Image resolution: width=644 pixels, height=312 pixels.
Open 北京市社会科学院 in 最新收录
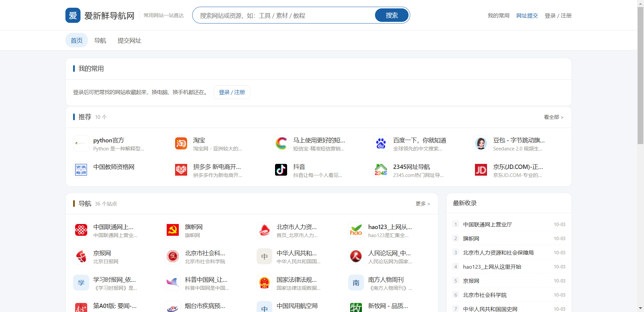pos(509,295)
